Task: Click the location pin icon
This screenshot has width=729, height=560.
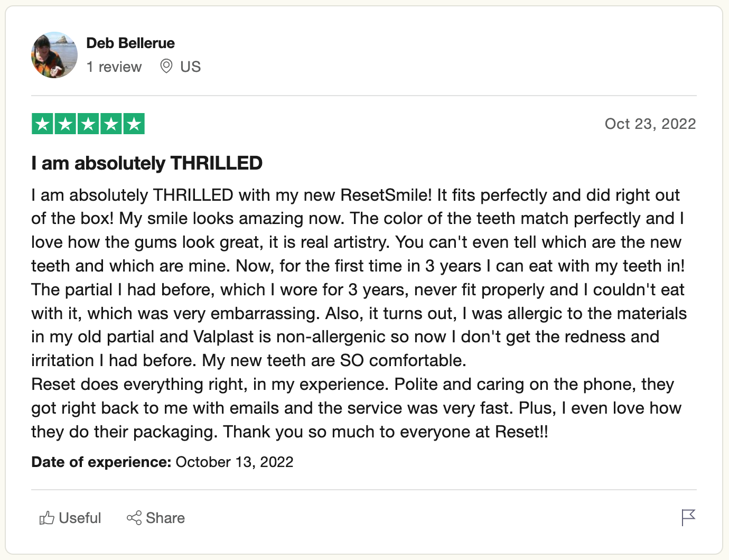Action: pos(166,67)
